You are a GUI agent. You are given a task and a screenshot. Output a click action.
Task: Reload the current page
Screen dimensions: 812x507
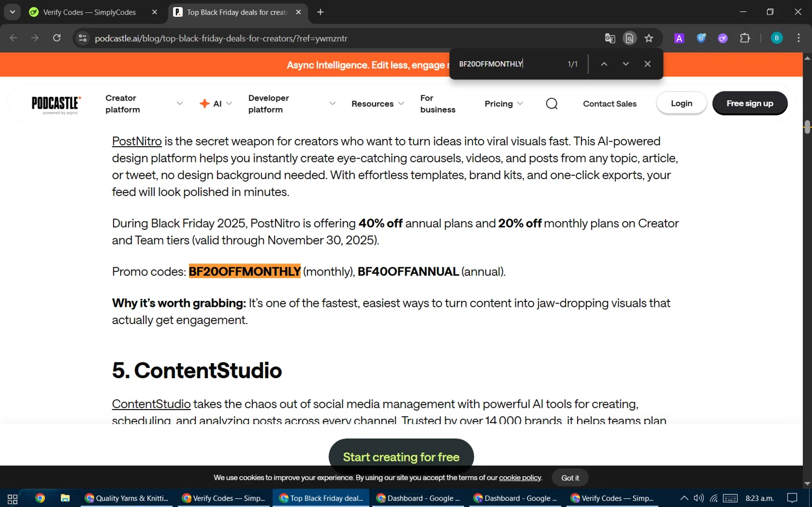pyautogui.click(x=57, y=38)
